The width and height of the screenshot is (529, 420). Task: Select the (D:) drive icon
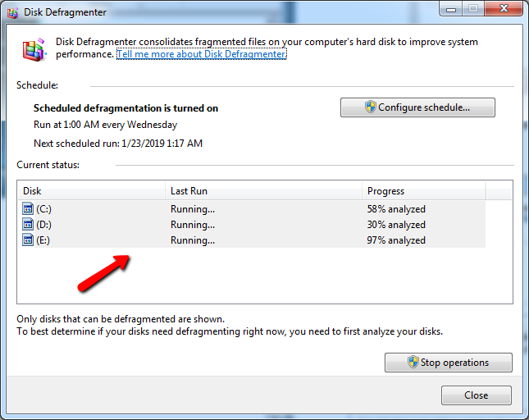point(28,225)
